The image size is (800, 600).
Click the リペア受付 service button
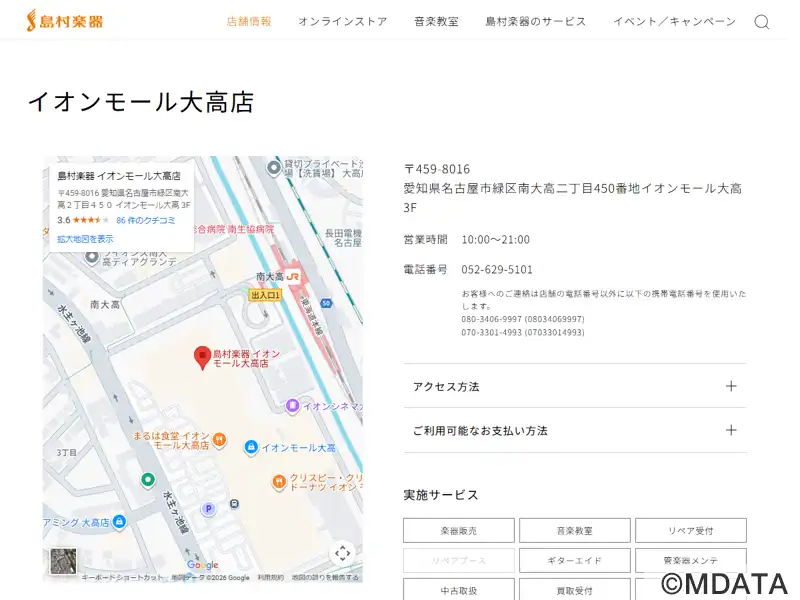(x=691, y=531)
